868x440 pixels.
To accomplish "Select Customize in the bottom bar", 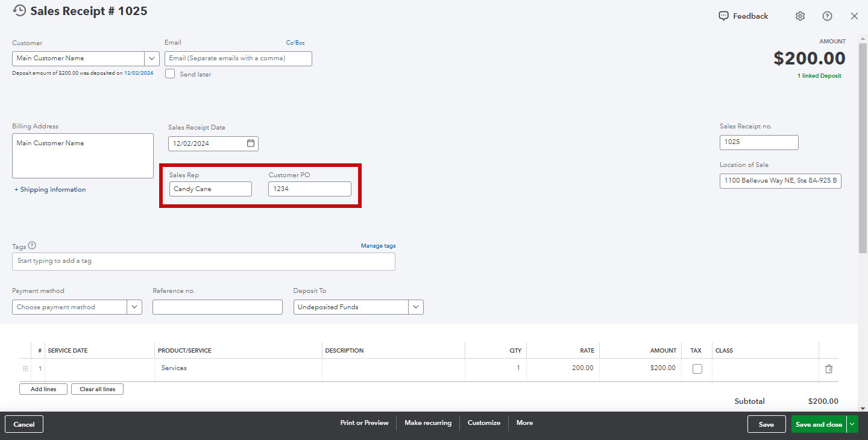I will tap(484, 423).
